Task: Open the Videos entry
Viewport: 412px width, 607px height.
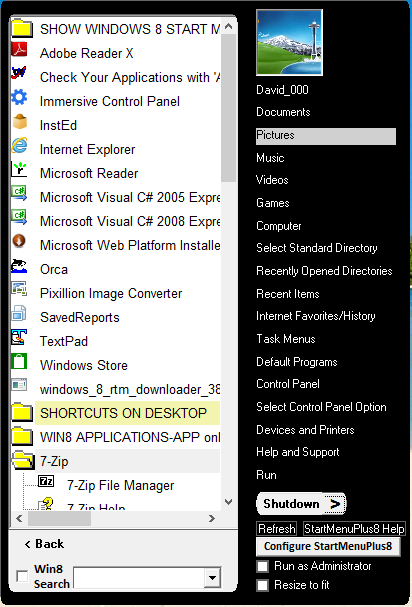Action: (272, 180)
